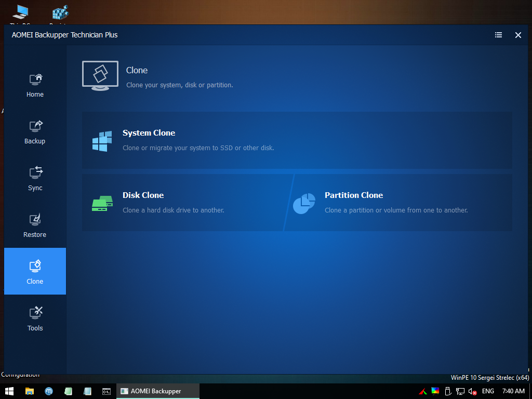
Task: Open This PC desktop icon
Action: 20,14
